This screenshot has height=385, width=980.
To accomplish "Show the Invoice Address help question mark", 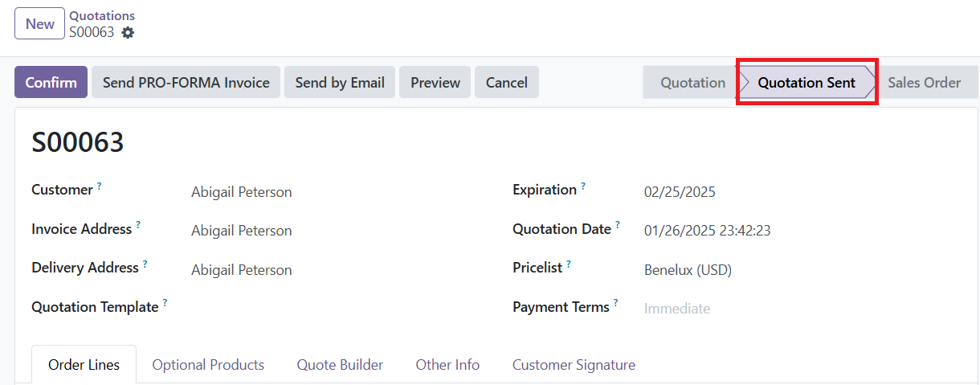I will [138, 225].
